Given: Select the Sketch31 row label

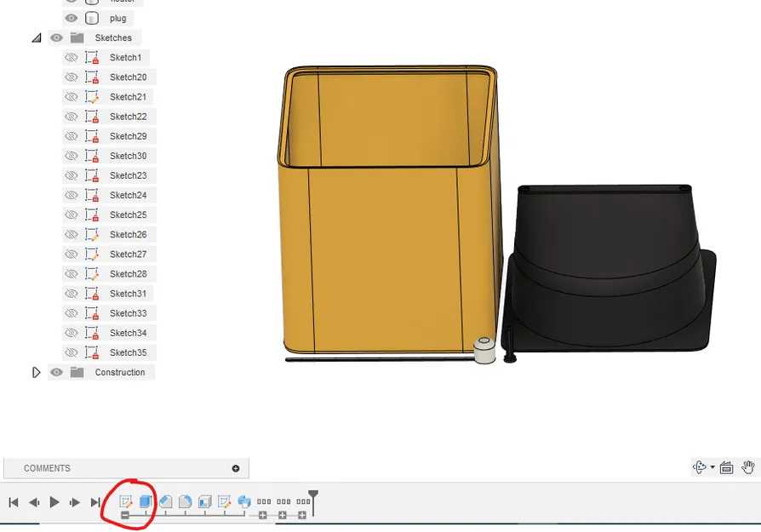Looking at the screenshot, I should 129,294.
